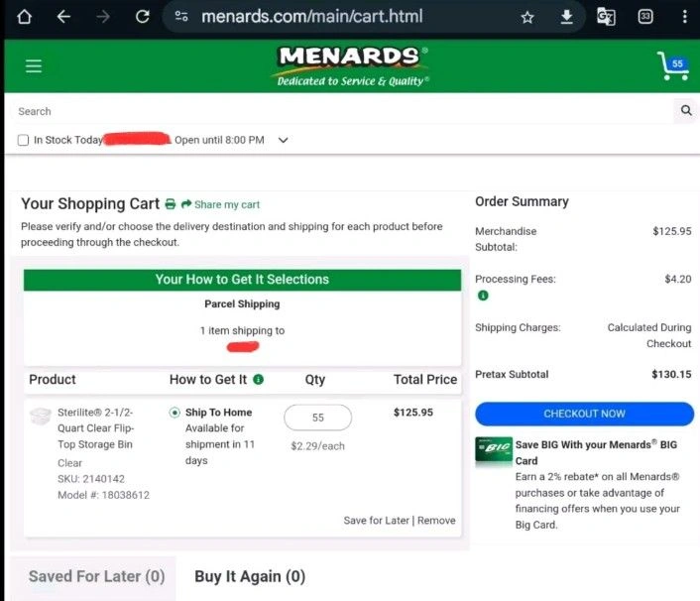Switch to the Saved For Later tab
This screenshot has width=700, height=601.
[96, 576]
